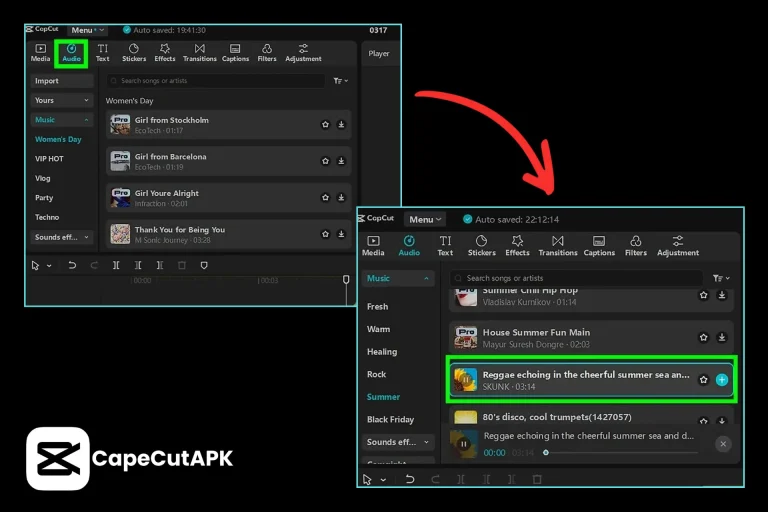Open the Menu dropdown in the upper-left window

tap(87, 30)
